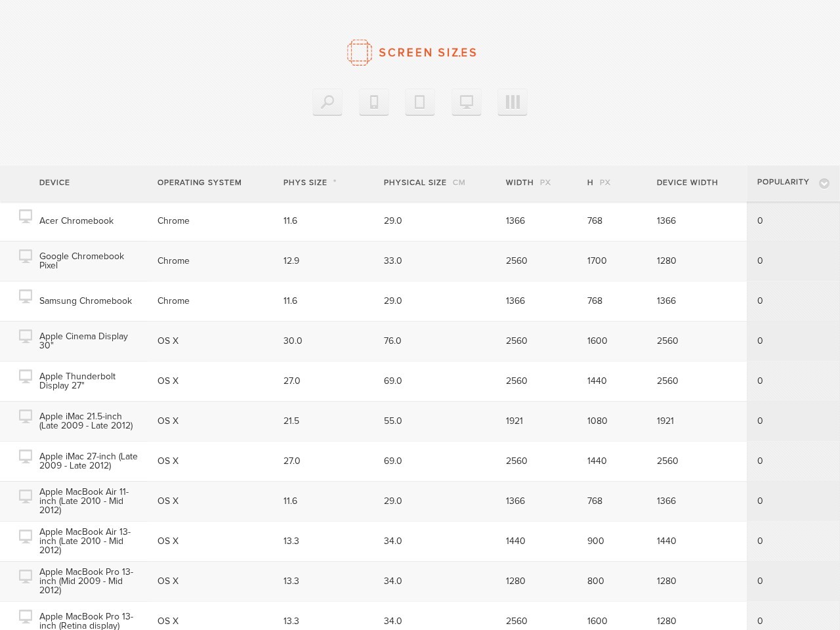This screenshot has height=630, width=840.
Task: Click width 1921 in Width column
Action: (x=514, y=421)
